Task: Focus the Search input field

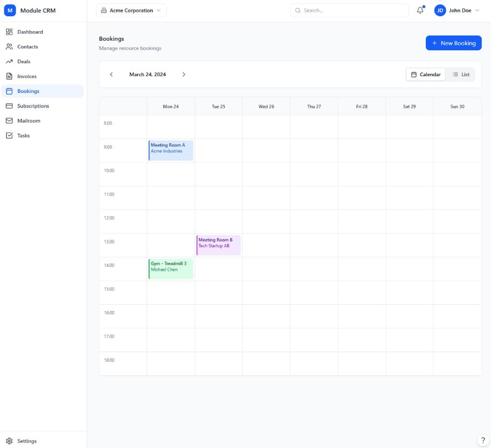Action: 350,11
